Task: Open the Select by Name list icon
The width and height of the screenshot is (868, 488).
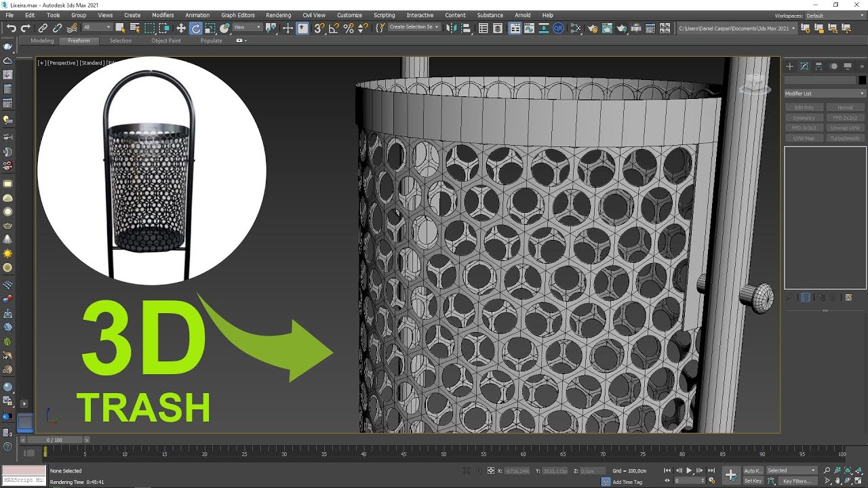Action: click(x=135, y=28)
